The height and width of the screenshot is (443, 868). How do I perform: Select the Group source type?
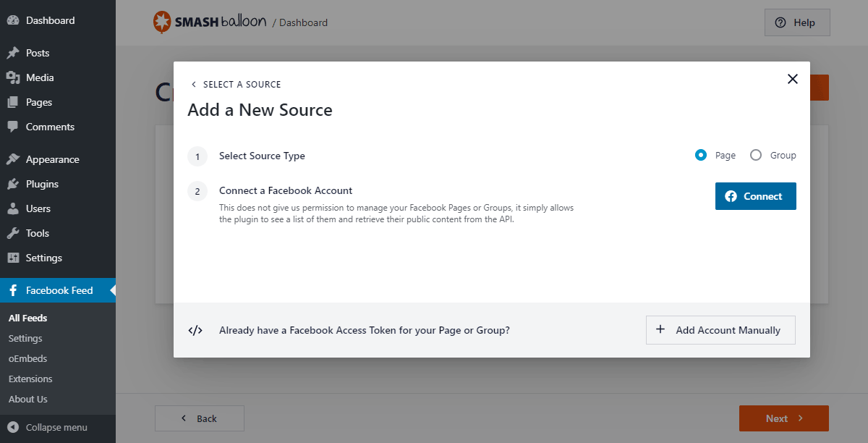point(756,155)
